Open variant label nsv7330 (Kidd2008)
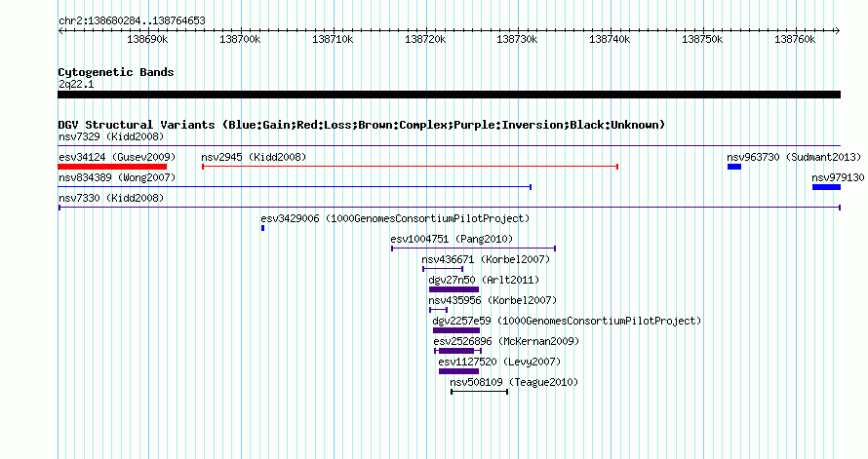The height and width of the screenshot is (459, 868). 111,198
